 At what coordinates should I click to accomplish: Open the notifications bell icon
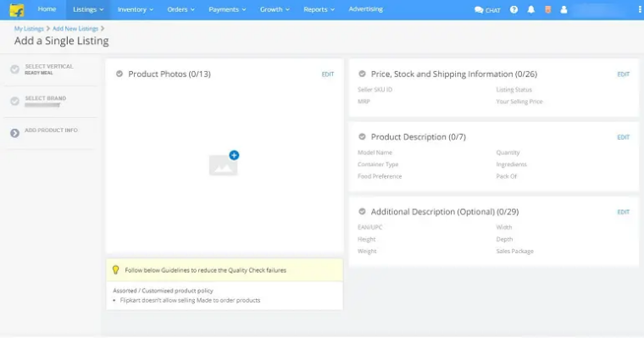coord(531,9)
